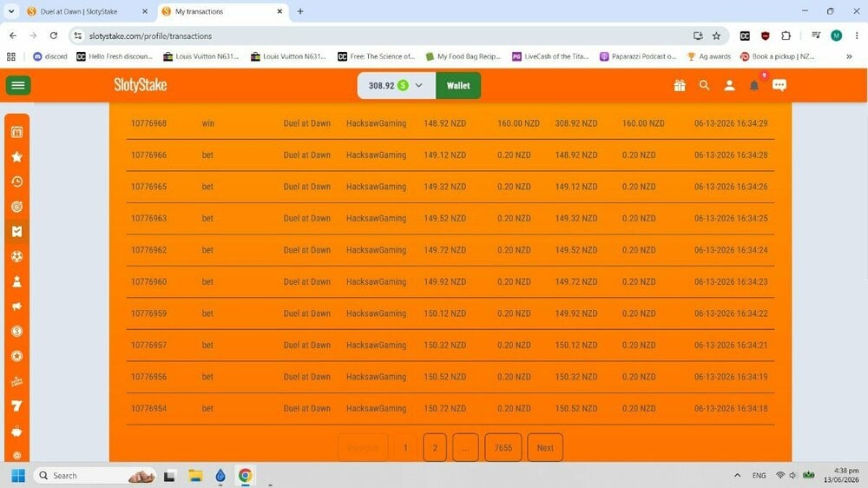
Task: Open the tab search dropdown arrow
Action: tap(11, 11)
